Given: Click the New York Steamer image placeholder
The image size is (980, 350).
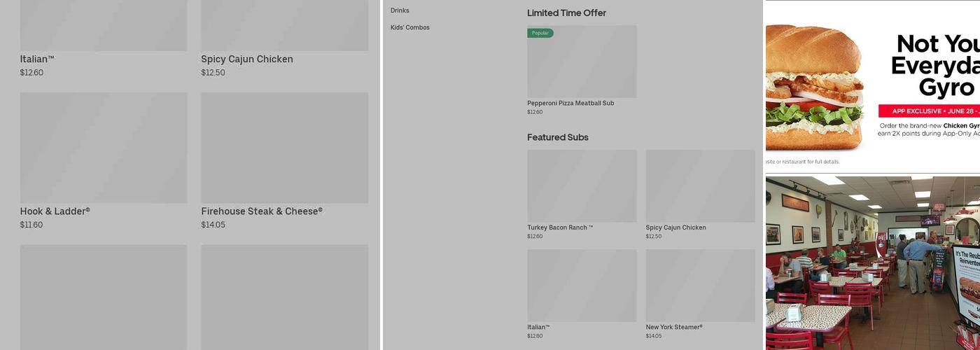Looking at the screenshot, I should pyautogui.click(x=700, y=286).
